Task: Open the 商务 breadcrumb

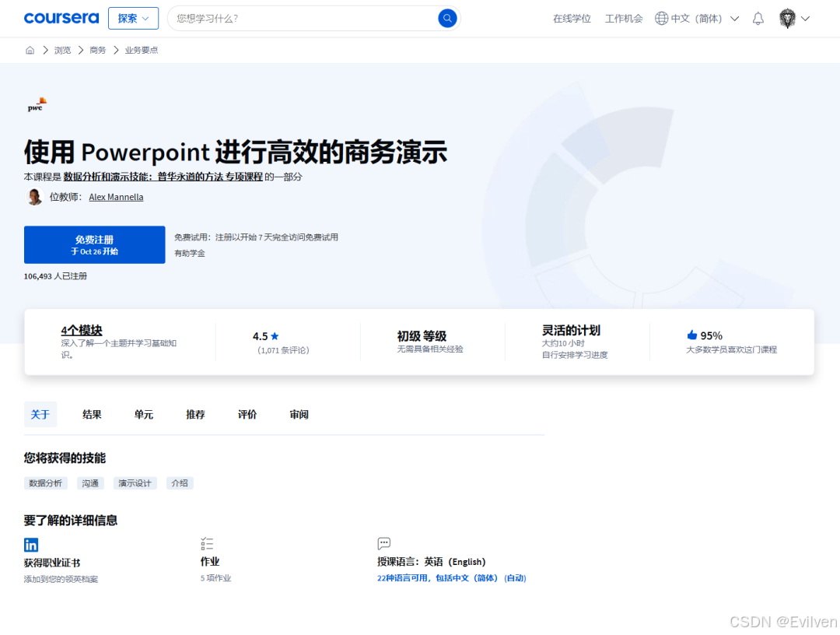Action: (x=97, y=50)
